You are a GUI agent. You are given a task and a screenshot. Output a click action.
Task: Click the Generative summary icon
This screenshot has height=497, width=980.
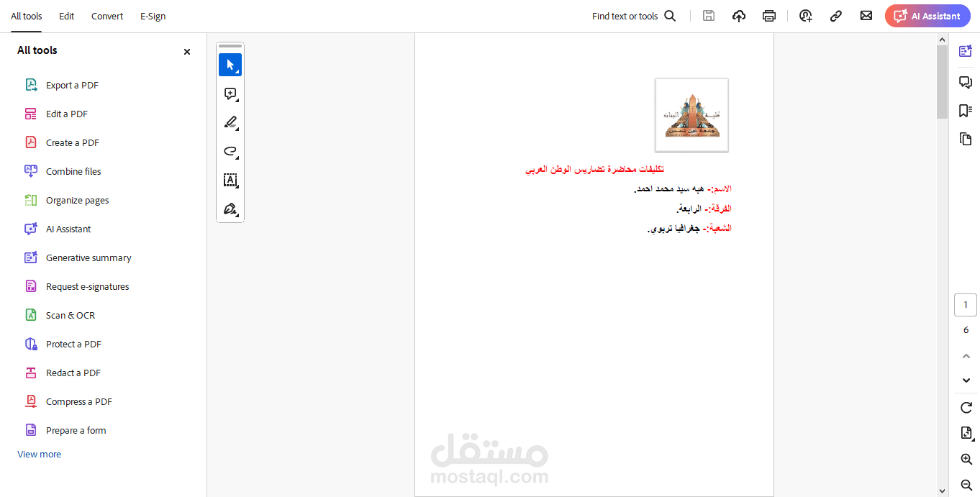pos(31,257)
